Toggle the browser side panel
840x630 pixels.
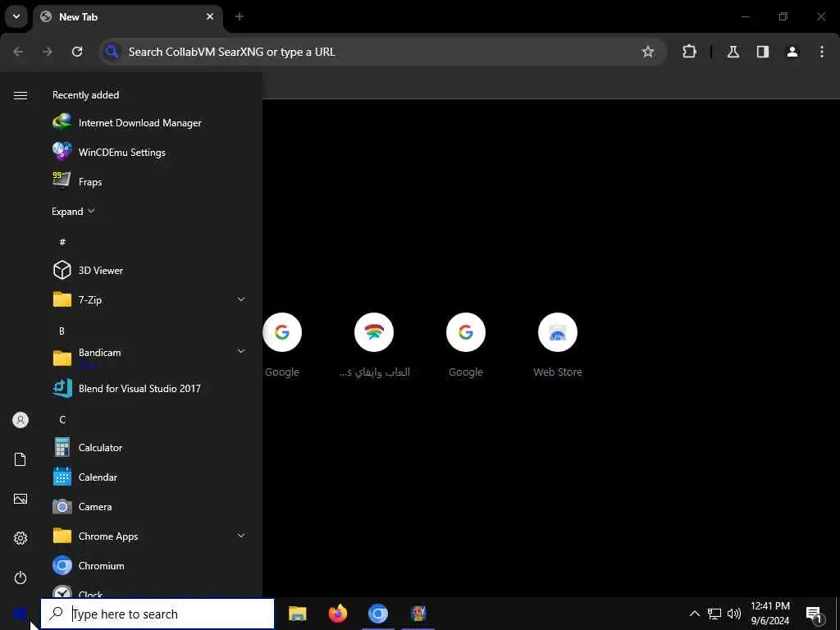click(762, 52)
